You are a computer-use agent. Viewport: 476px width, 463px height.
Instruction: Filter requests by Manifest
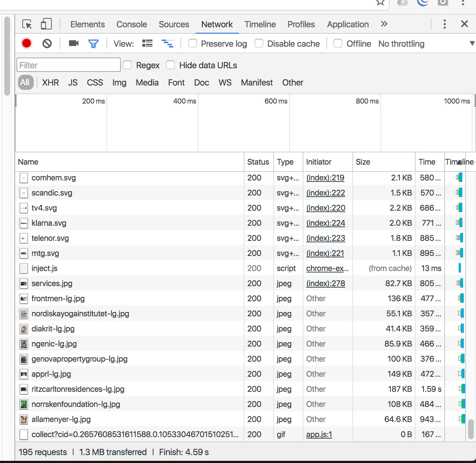tap(257, 83)
